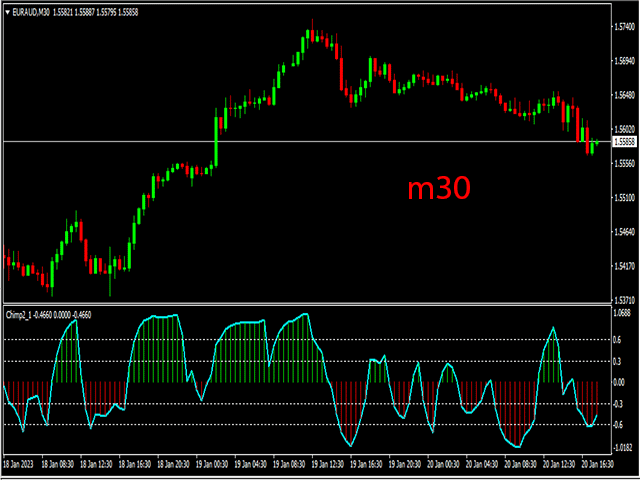Click the -1.0182 indicator scale value
The image size is (640, 480).
pyautogui.click(x=623, y=449)
